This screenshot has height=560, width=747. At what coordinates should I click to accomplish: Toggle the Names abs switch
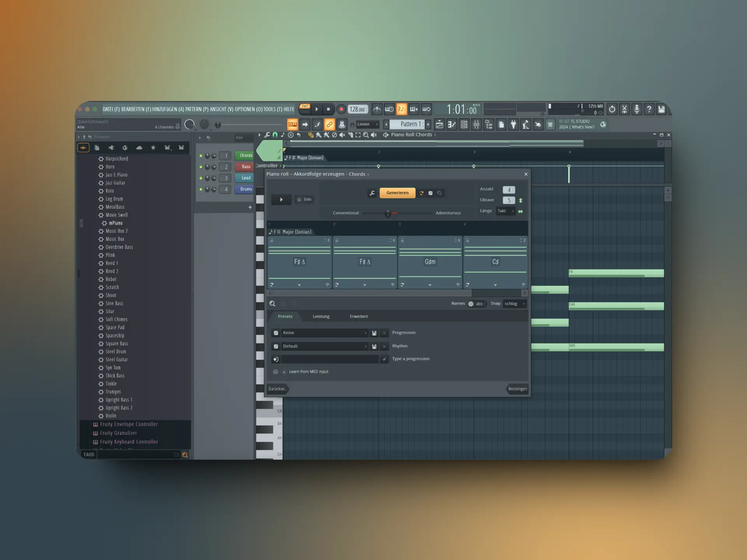pos(476,304)
